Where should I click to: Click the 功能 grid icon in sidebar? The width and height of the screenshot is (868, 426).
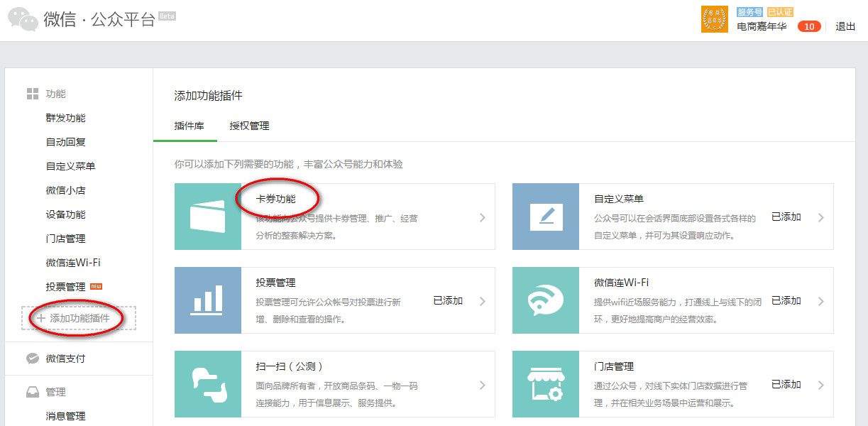[33, 94]
